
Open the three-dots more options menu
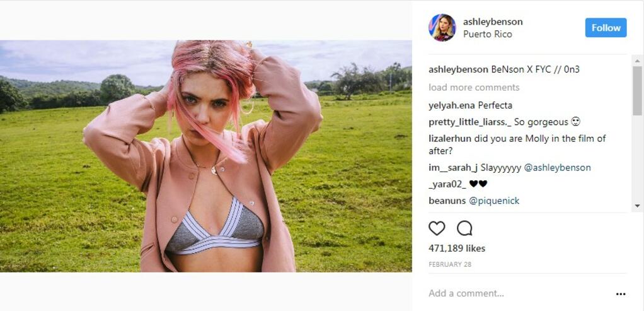(x=621, y=294)
